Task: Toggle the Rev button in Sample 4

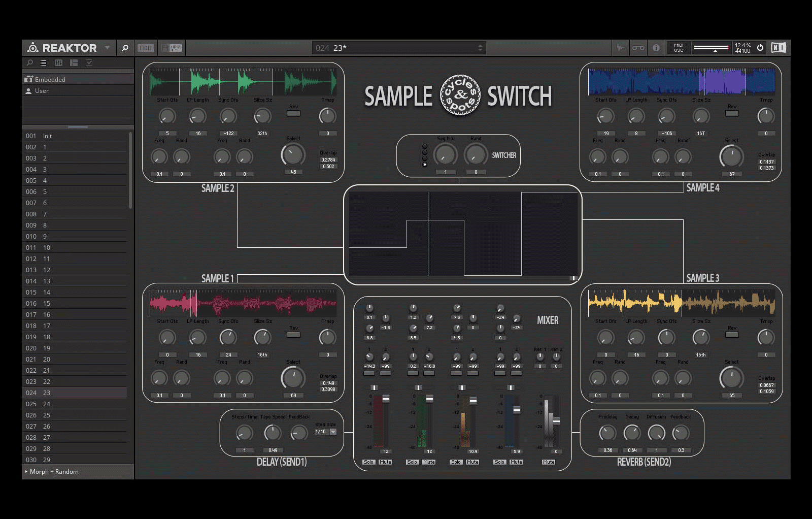Action: click(x=732, y=113)
